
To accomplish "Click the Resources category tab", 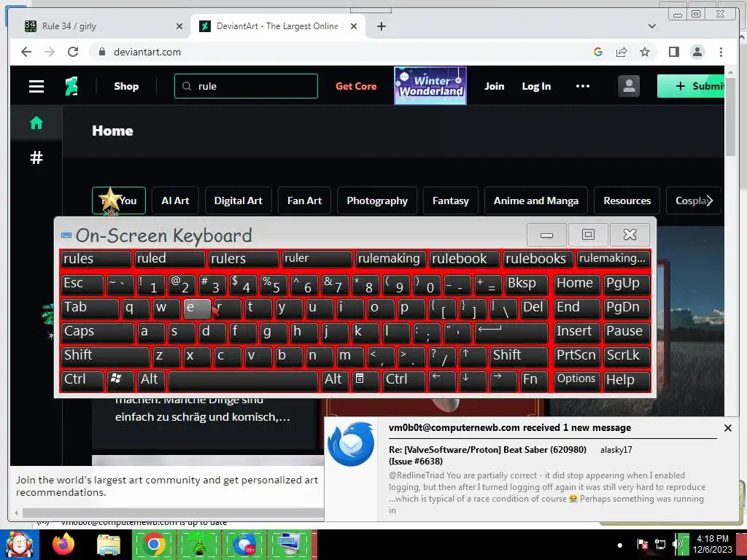I will click(627, 201).
